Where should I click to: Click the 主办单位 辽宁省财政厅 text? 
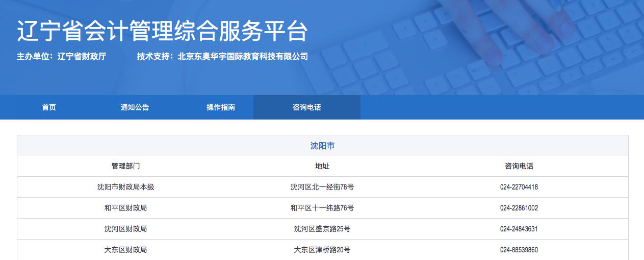[x=61, y=57]
